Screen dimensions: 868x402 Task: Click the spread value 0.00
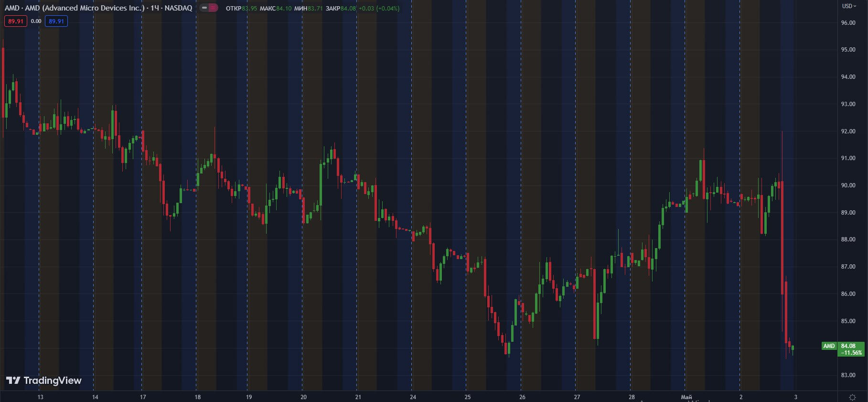point(36,21)
